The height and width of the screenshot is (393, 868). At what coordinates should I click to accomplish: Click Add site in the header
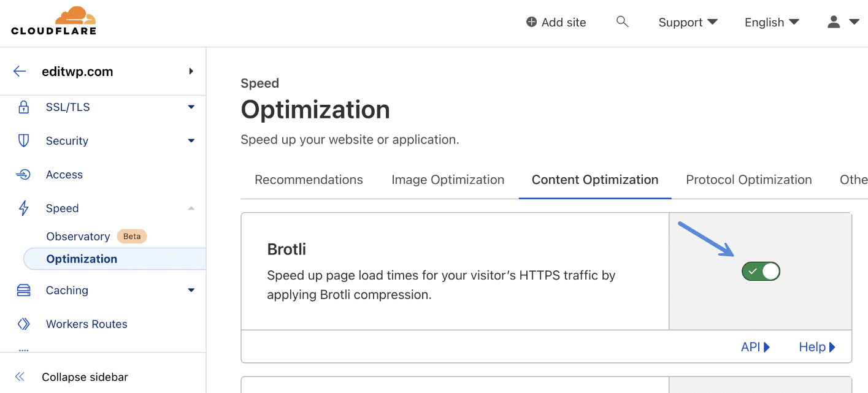tap(555, 21)
